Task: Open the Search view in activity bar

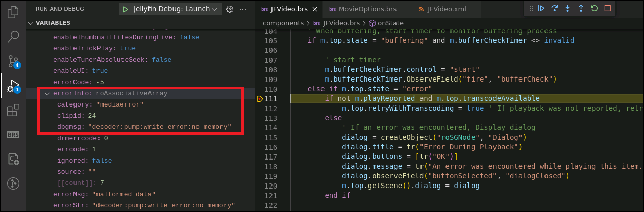Action: click(13, 37)
